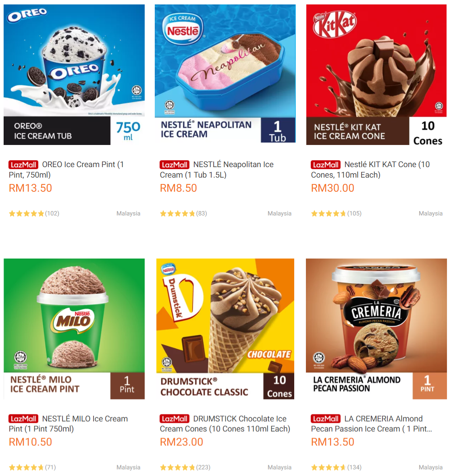
Task: Open the La Cremeria Almond Pecan image
Action: click(376, 329)
